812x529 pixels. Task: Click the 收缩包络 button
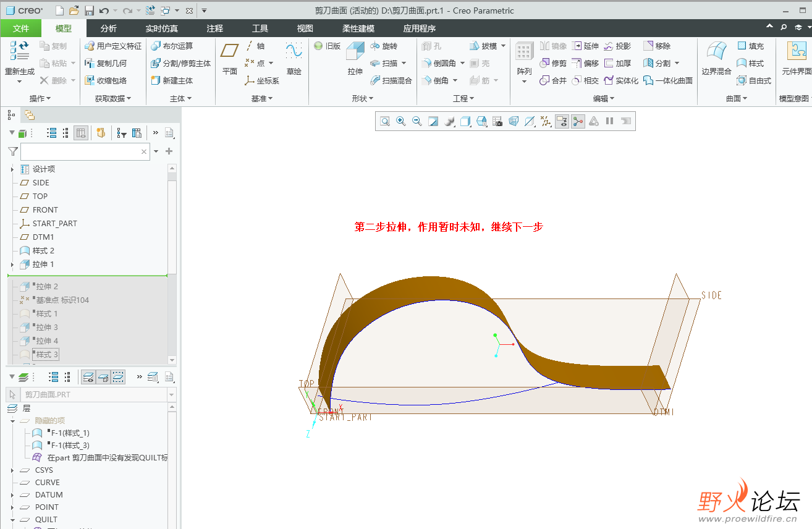106,81
